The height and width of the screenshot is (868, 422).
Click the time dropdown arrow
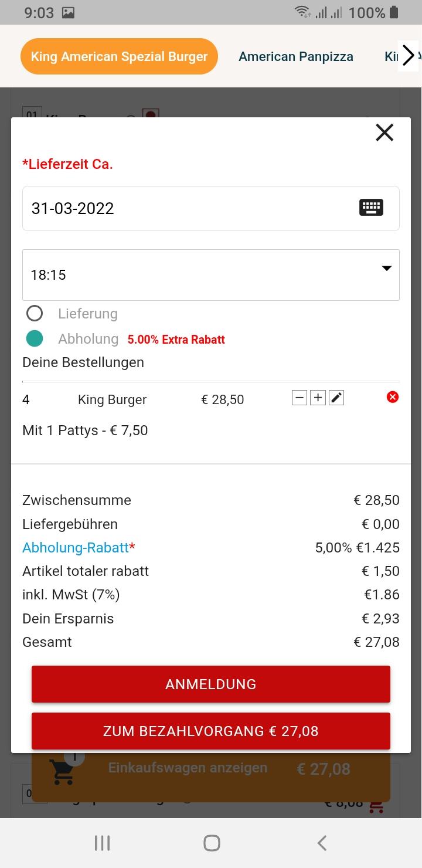pos(386,268)
